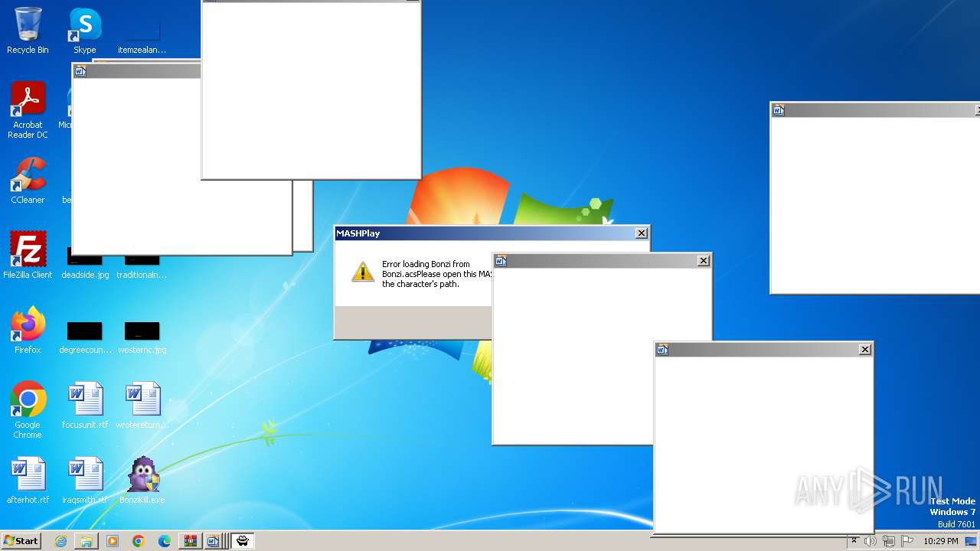Click Word icon in left blank window title

coord(80,71)
